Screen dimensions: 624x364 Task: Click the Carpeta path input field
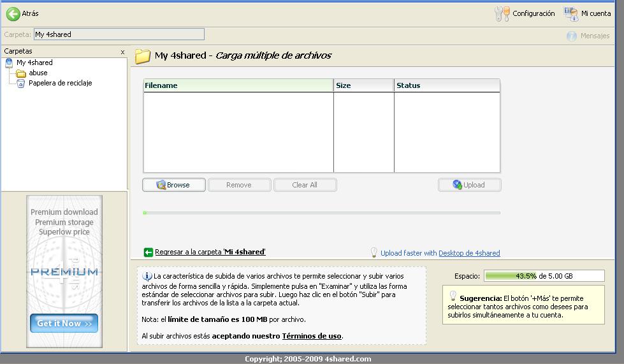click(x=119, y=34)
